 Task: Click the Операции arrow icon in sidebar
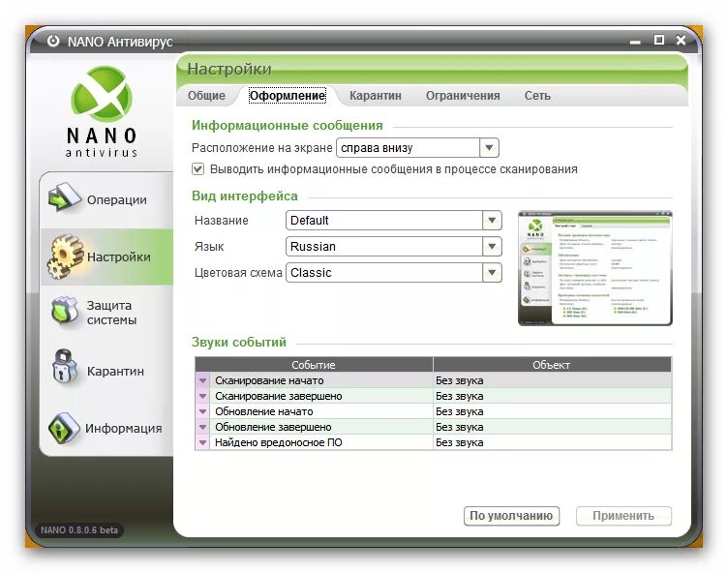pyautogui.click(x=64, y=197)
